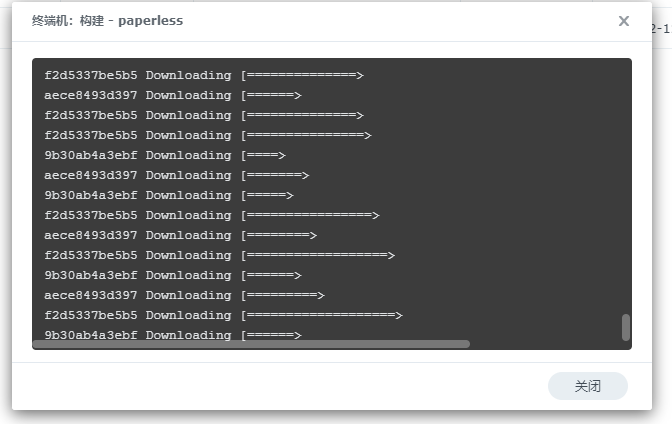
Task: Click the dialog title 终端机: 构建 - paperless
Action: 108,21
